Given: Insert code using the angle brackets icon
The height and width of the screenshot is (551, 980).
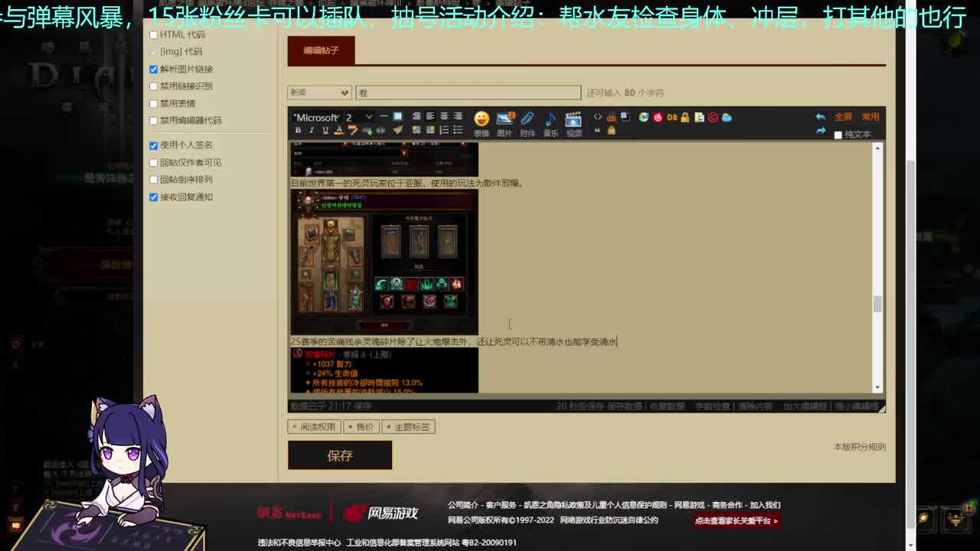Looking at the screenshot, I should tap(597, 116).
